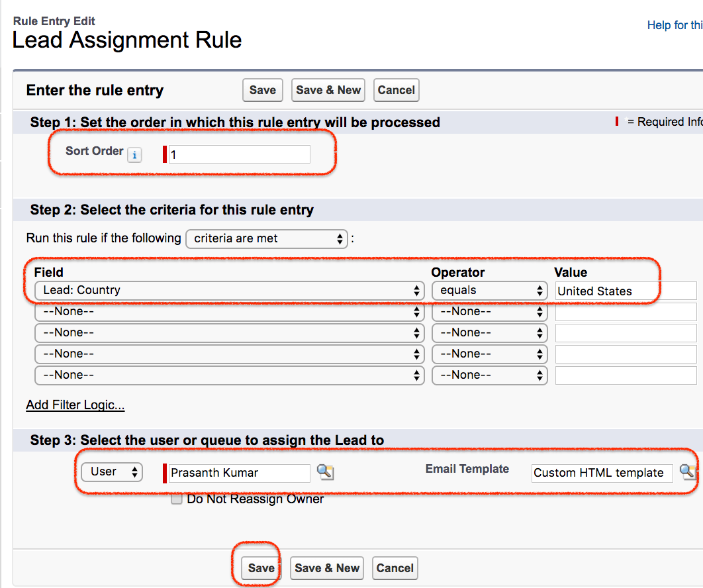Enable the Do Not Reassign Owner checkbox

pyautogui.click(x=176, y=499)
